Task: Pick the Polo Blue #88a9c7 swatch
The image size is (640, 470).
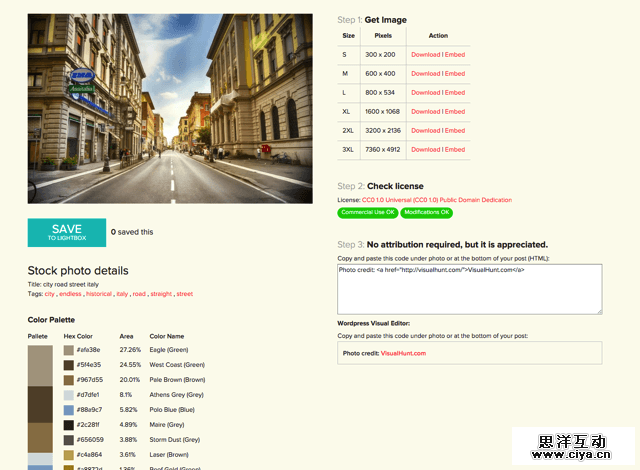Action: tap(68, 411)
